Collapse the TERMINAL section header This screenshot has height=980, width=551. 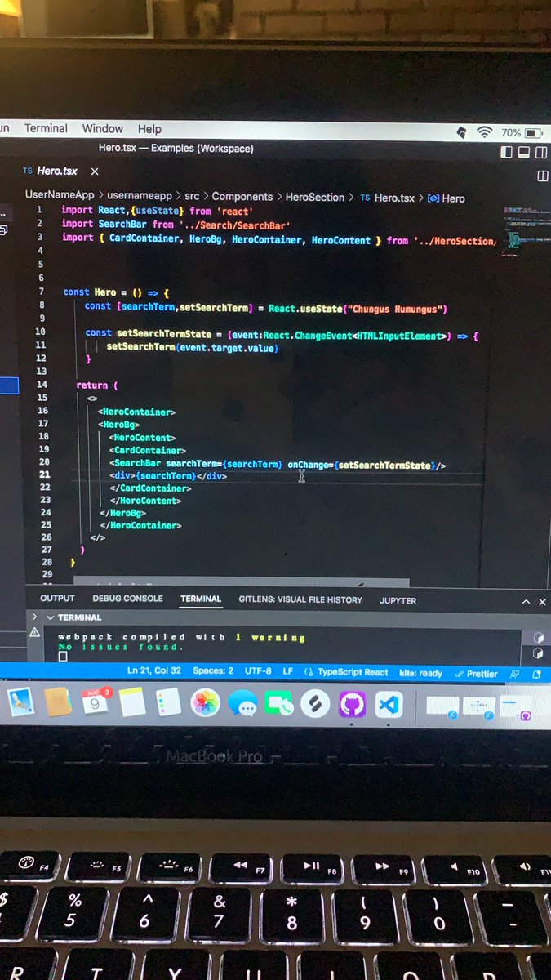click(x=74, y=617)
